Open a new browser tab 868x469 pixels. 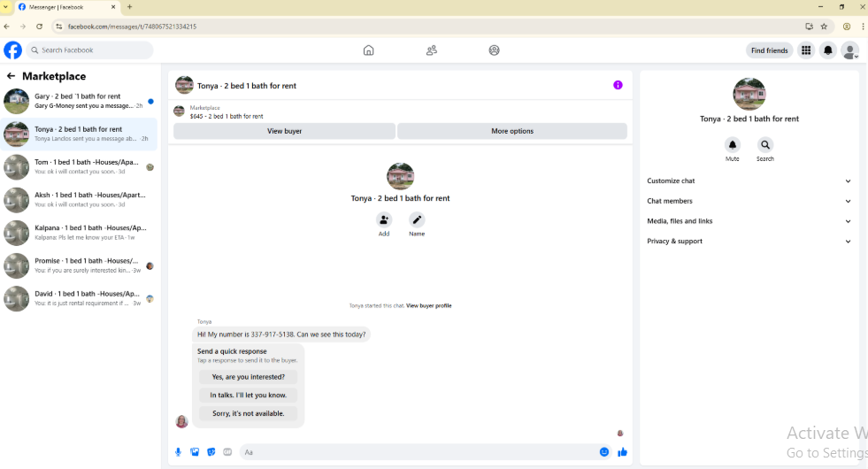click(129, 7)
